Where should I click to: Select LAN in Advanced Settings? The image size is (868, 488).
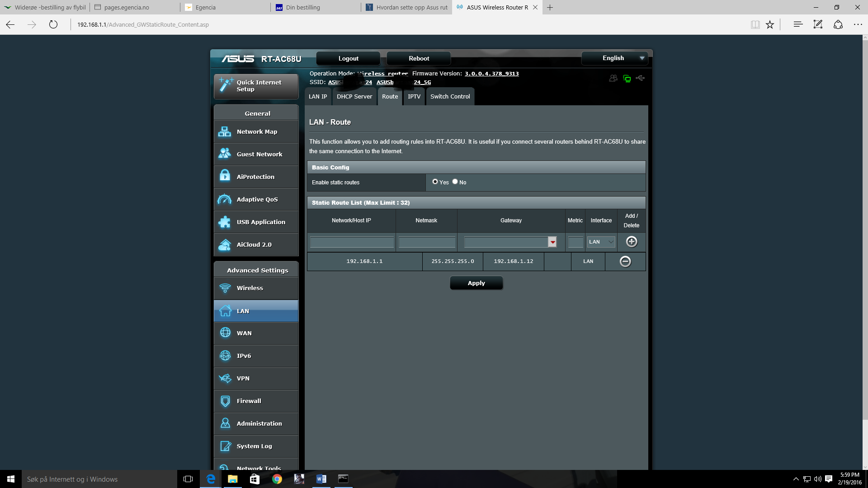pos(256,311)
